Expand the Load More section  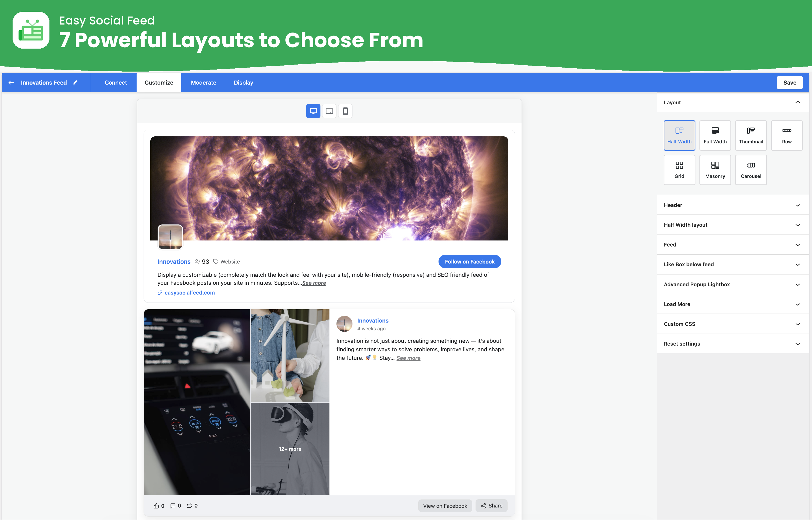pos(733,304)
